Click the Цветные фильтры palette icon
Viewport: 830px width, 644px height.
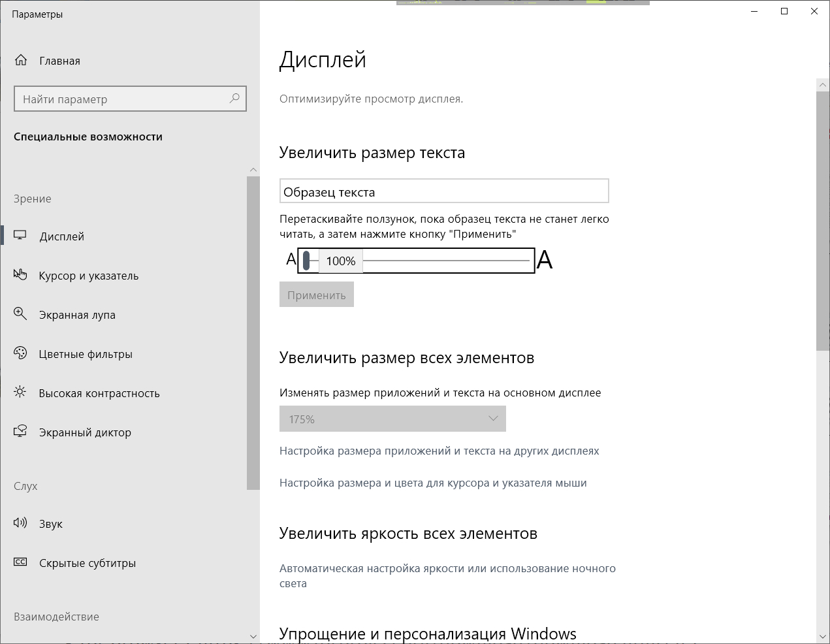pos(20,353)
